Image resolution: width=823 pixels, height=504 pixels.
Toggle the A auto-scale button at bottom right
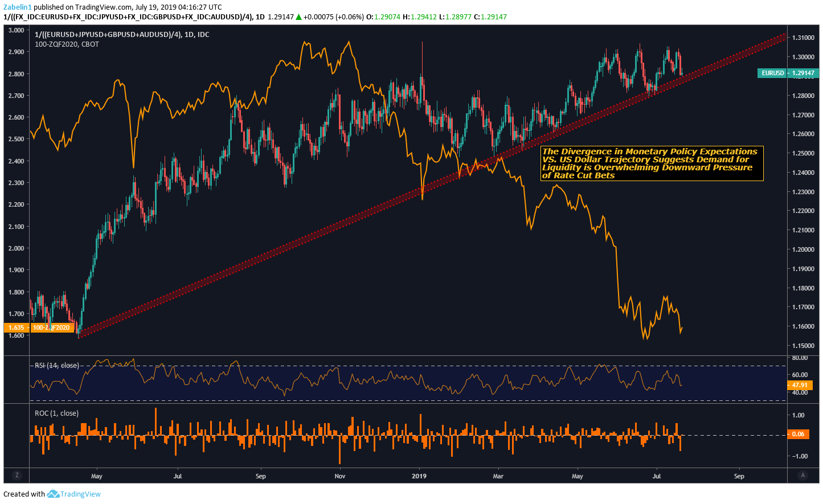pyautogui.click(x=803, y=476)
